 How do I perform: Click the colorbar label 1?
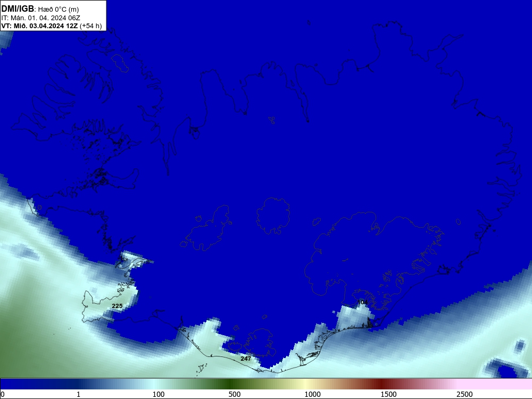[x=78, y=394]
